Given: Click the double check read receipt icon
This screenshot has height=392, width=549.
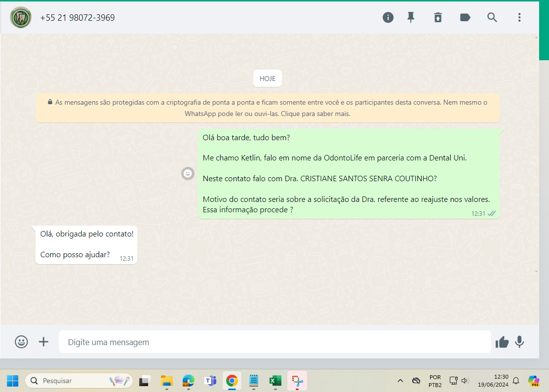Looking at the screenshot, I should [x=492, y=213].
